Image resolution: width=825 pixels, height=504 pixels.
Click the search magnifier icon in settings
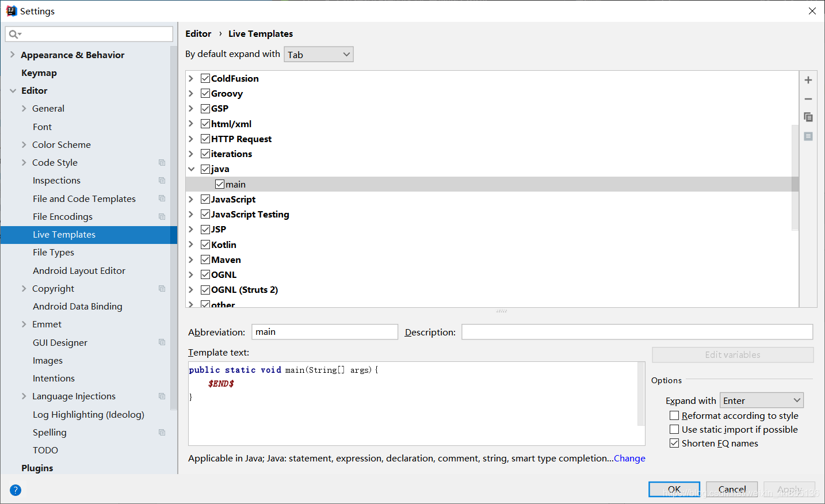pos(14,35)
